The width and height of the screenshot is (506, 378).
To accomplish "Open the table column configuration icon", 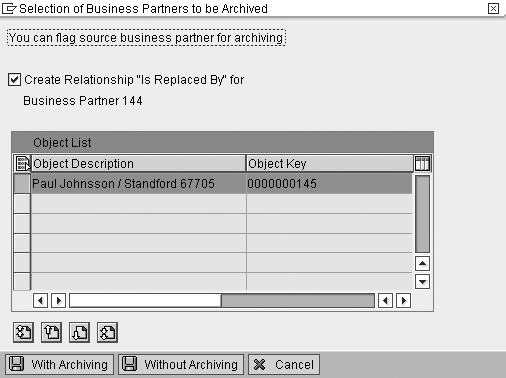I will pos(422,164).
